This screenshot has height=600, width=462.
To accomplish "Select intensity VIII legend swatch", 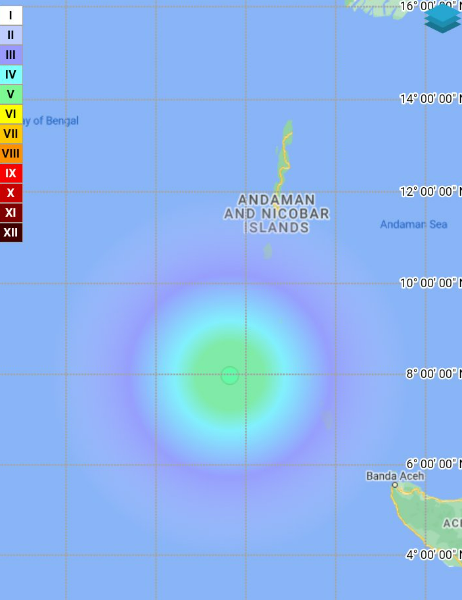I will pyautogui.click(x=11, y=153).
